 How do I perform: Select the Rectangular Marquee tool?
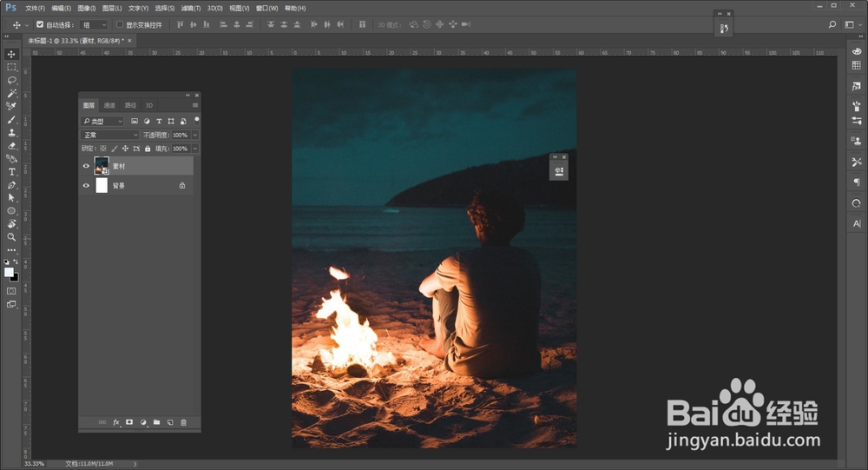click(x=11, y=67)
